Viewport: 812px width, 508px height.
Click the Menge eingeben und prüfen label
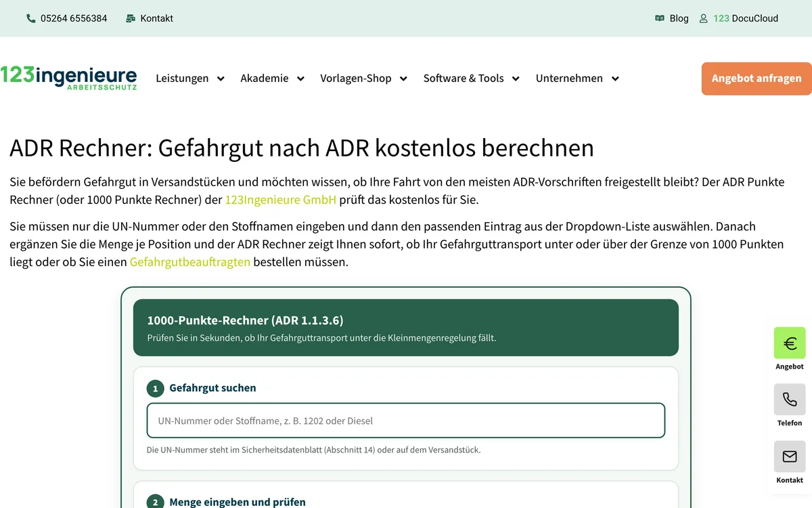point(238,502)
